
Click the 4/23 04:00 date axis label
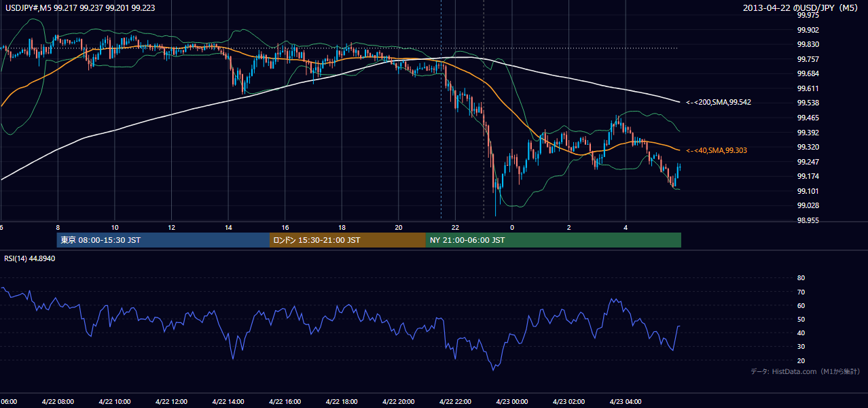[x=626, y=401]
